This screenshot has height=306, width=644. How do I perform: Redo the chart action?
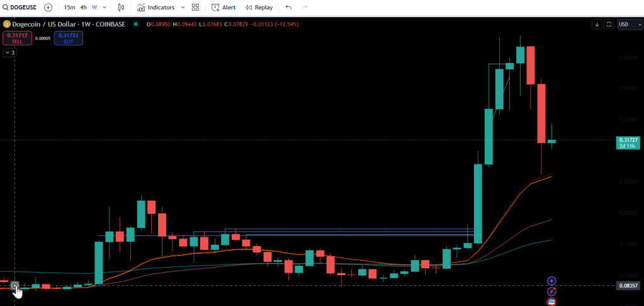[x=305, y=8]
